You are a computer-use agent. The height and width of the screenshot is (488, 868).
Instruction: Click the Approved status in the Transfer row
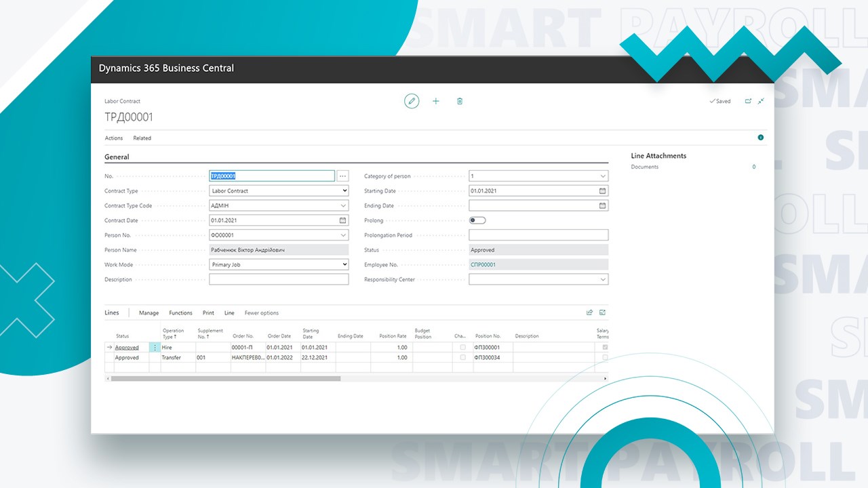click(x=127, y=358)
